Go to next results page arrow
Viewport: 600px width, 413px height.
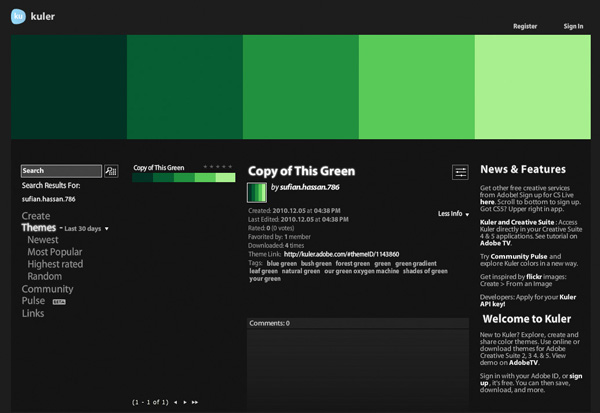[185, 402]
